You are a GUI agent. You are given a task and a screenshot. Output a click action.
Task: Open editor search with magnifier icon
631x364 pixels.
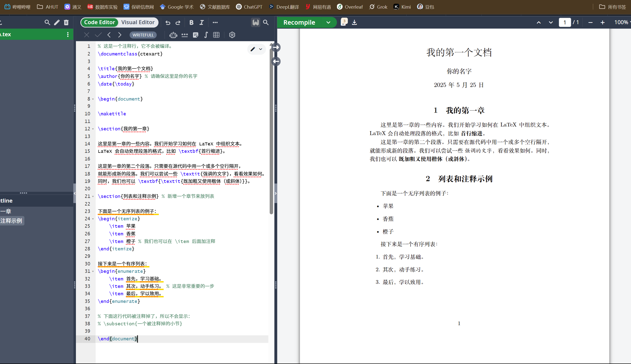pyautogui.click(x=266, y=22)
